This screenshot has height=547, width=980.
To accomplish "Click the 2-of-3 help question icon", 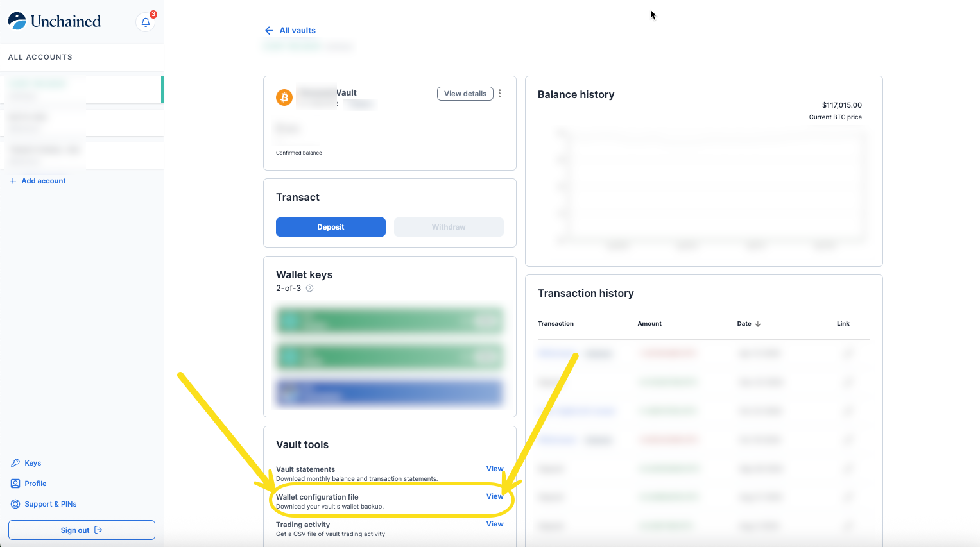I will [x=309, y=289].
